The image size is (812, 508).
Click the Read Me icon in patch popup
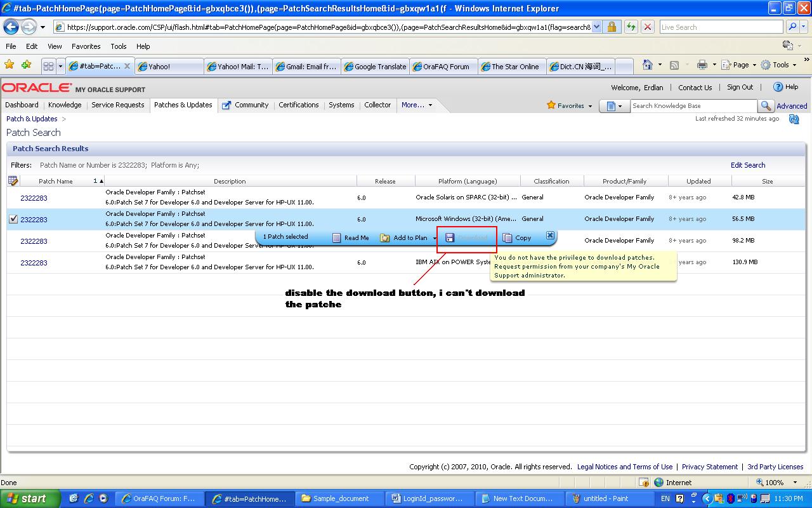(x=337, y=237)
